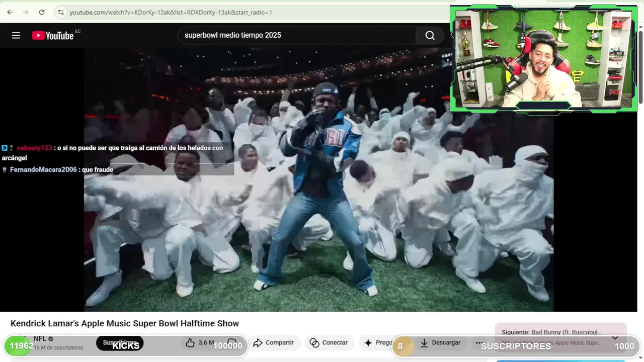Image resolution: width=644 pixels, height=362 pixels.
Task: Click the KICKS goal progress bar
Action: pyautogui.click(x=126, y=346)
